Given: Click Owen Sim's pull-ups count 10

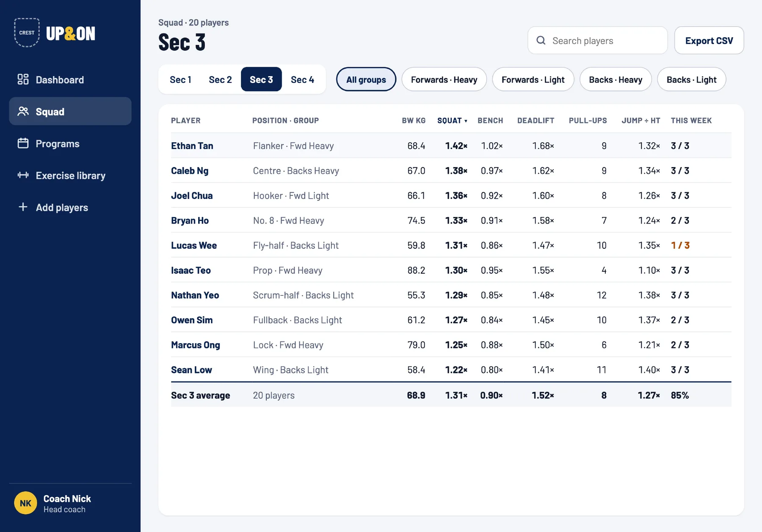Looking at the screenshot, I should point(602,320).
